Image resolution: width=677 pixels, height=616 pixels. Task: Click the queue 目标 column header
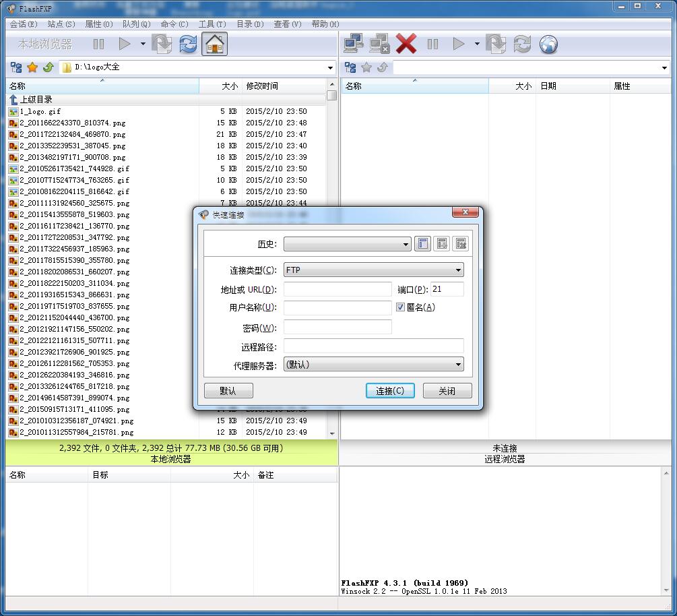tap(129, 475)
